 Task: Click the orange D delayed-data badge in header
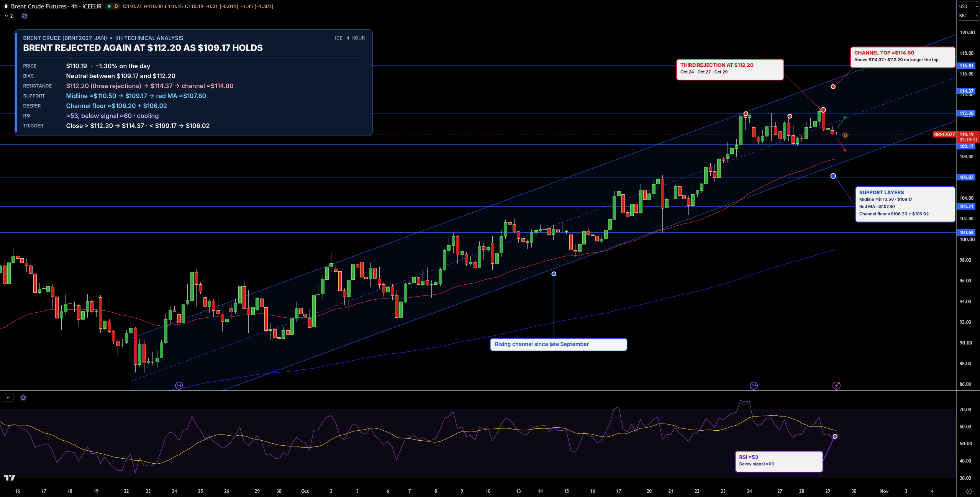coord(116,6)
